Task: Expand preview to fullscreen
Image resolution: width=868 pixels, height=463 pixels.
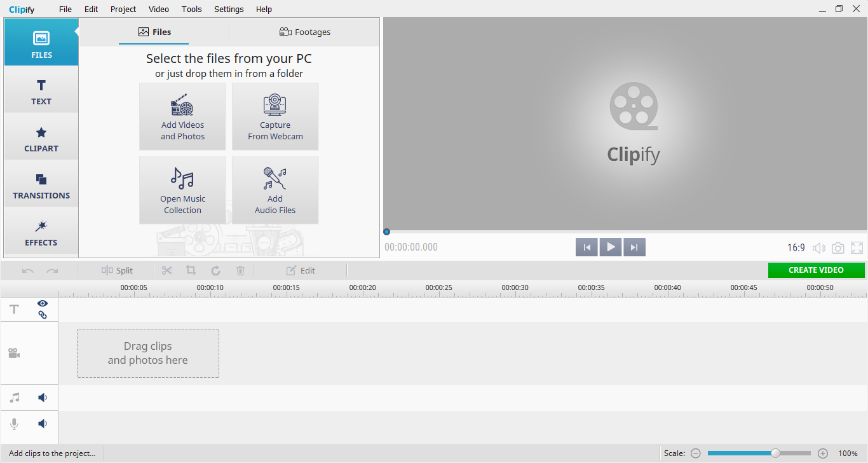Action: pos(857,248)
